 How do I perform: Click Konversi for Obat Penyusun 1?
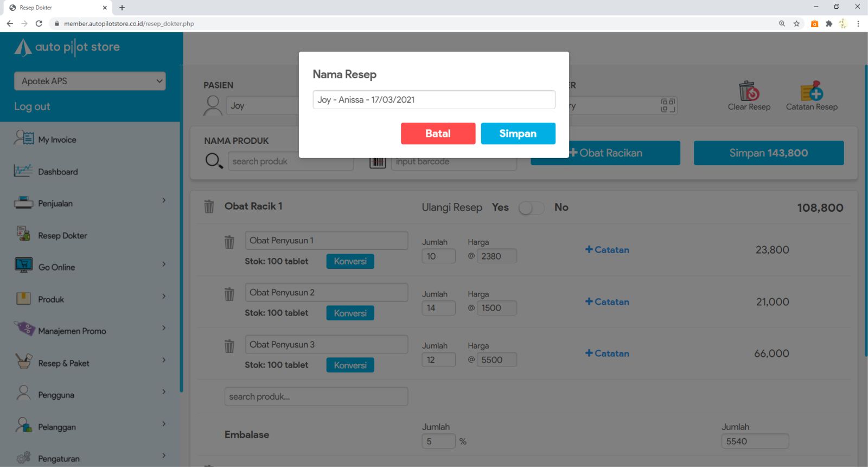click(x=350, y=261)
